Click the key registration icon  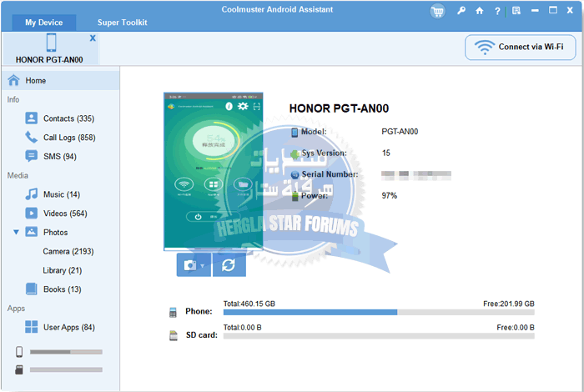(461, 11)
